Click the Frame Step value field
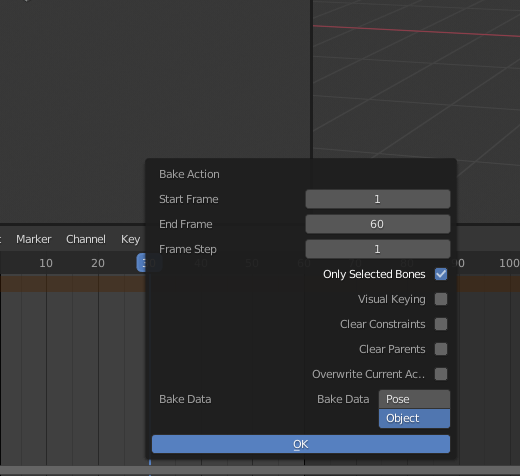The image size is (520, 476). click(378, 249)
